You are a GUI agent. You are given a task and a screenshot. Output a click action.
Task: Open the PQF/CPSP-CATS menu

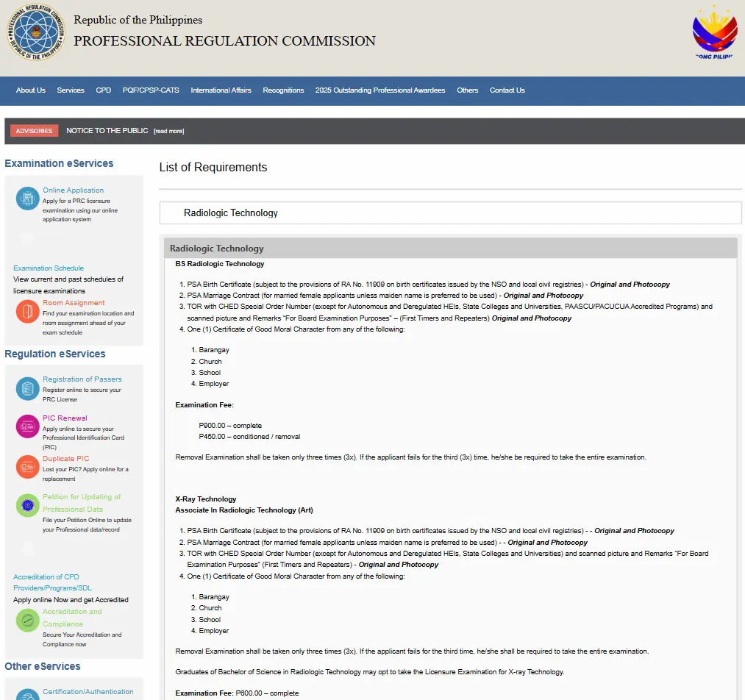(151, 90)
